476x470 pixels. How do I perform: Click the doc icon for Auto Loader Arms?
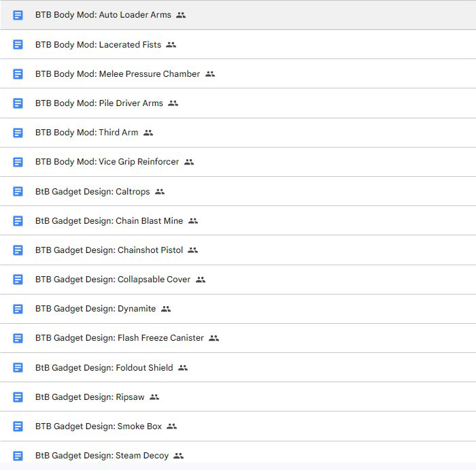click(x=18, y=15)
